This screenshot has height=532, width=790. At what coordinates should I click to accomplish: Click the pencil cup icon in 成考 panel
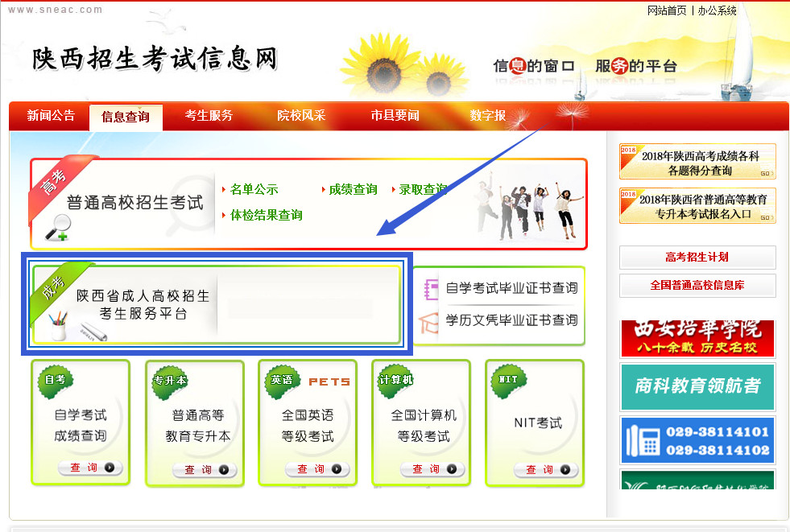tap(57, 328)
